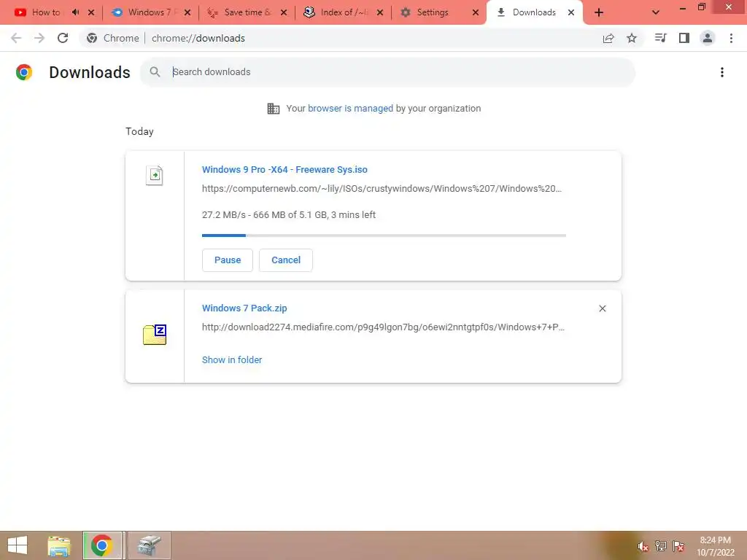The width and height of the screenshot is (747, 560).
Task: Click the Chrome logo beside Downloads heading
Action: click(x=24, y=72)
